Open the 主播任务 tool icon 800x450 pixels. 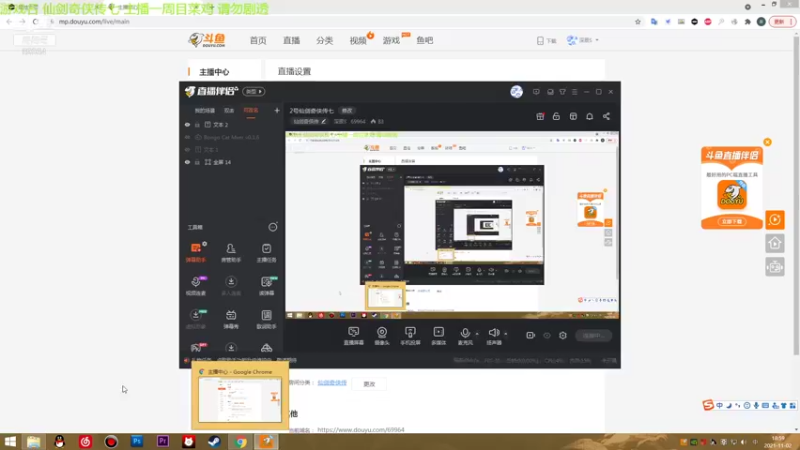pos(266,252)
